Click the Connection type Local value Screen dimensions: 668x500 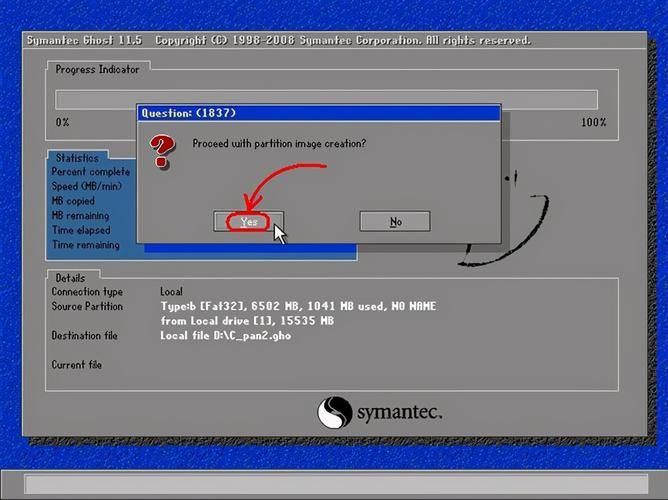click(171, 292)
